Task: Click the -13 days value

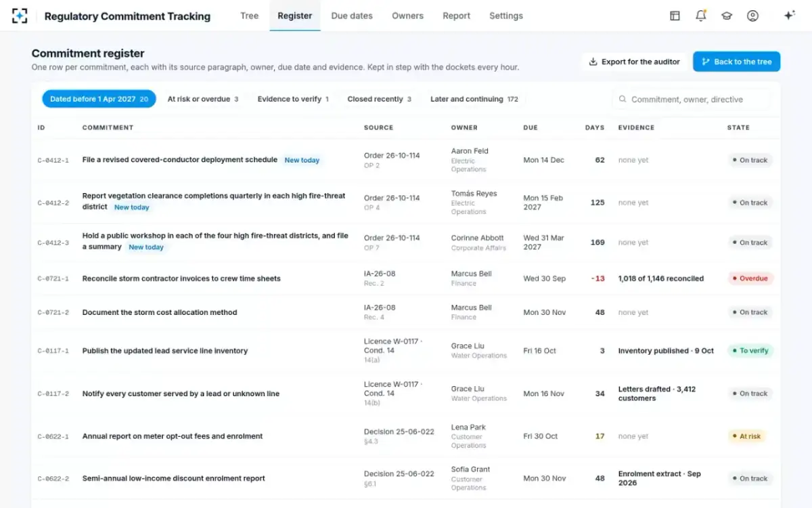Action: pos(598,278)
